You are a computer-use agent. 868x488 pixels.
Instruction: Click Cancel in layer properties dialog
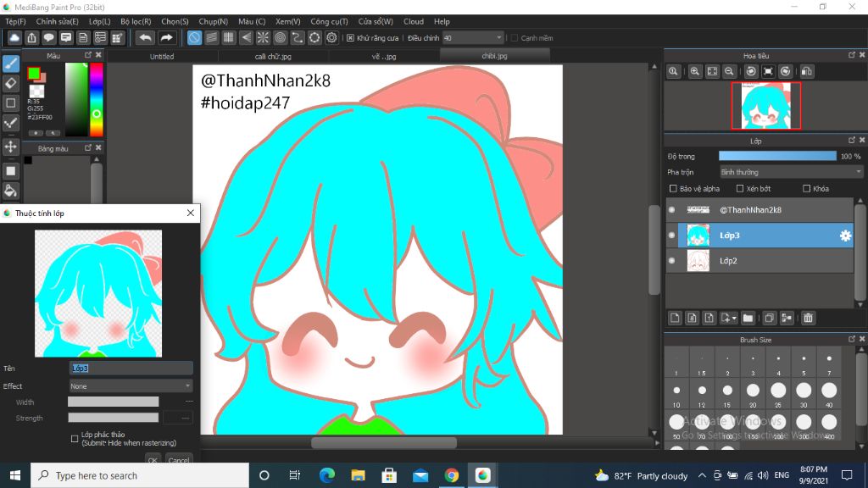pyautogui.click(x=179, y=460)
